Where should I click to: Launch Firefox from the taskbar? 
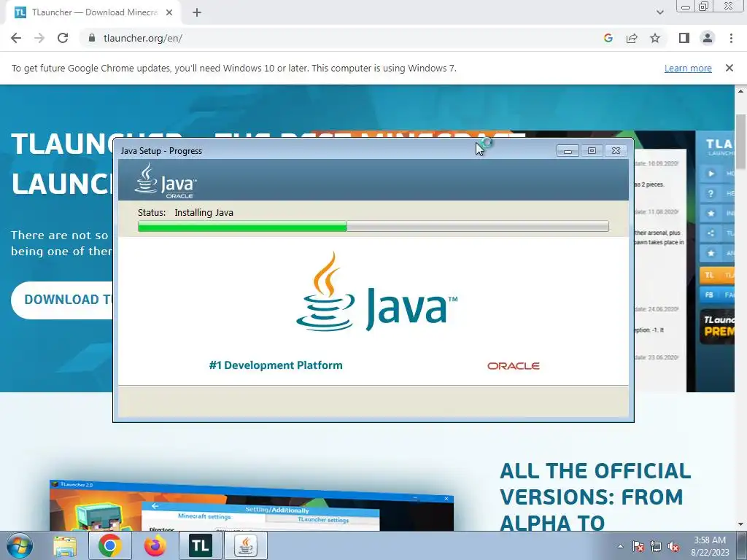[x=155, y=545]
